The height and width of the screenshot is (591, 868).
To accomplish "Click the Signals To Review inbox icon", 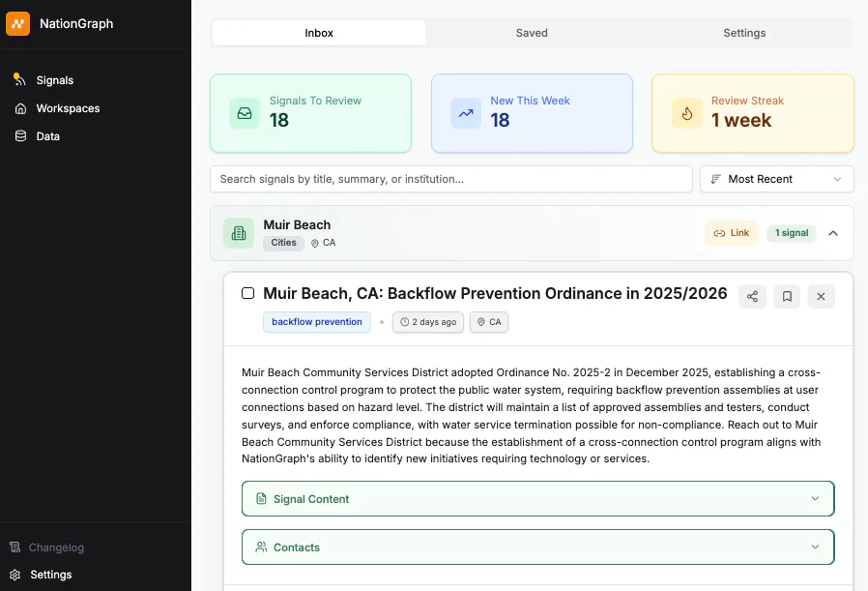I will [x=245, y=113].
